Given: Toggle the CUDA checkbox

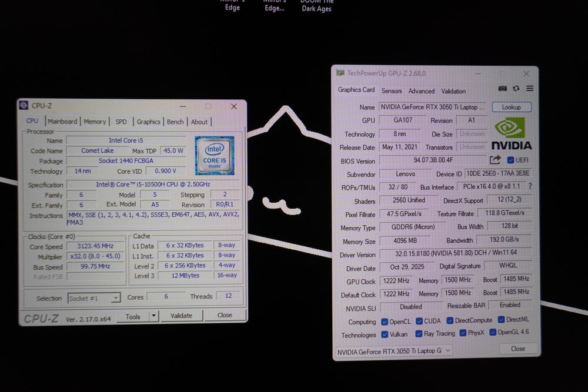Looking at the screenshot, I should click(419, 321).
